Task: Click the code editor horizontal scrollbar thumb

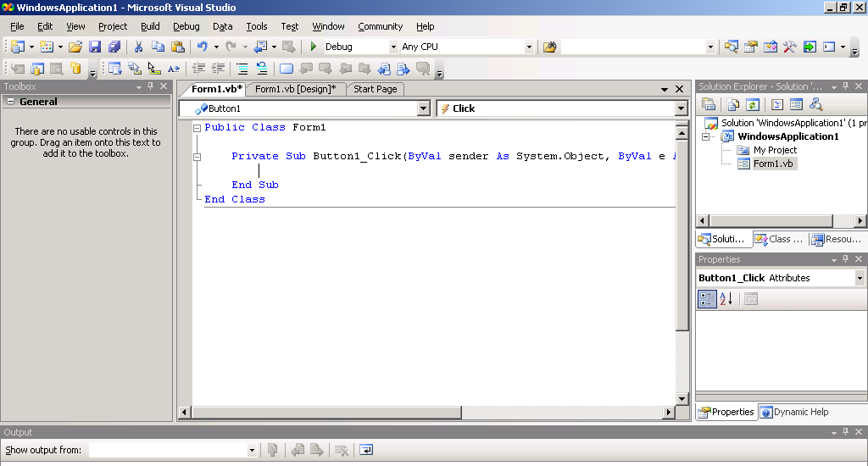Action: (x=326, y=413)
